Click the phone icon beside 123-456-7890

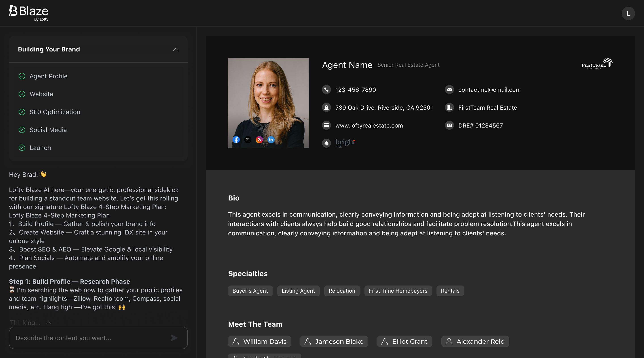pos(326,89)
